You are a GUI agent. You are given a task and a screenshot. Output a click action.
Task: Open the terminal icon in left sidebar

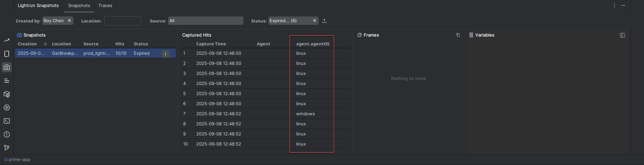coord(7,121)
